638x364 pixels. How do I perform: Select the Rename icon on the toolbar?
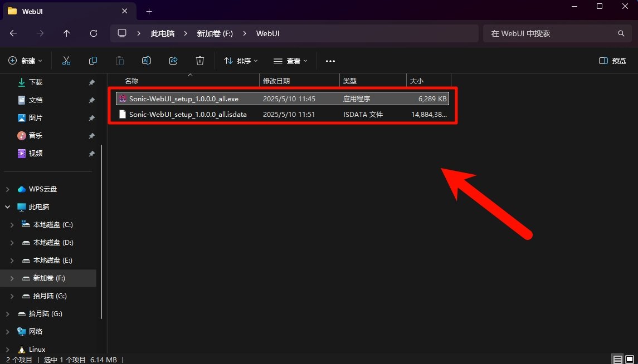click(x=146, y=61)
